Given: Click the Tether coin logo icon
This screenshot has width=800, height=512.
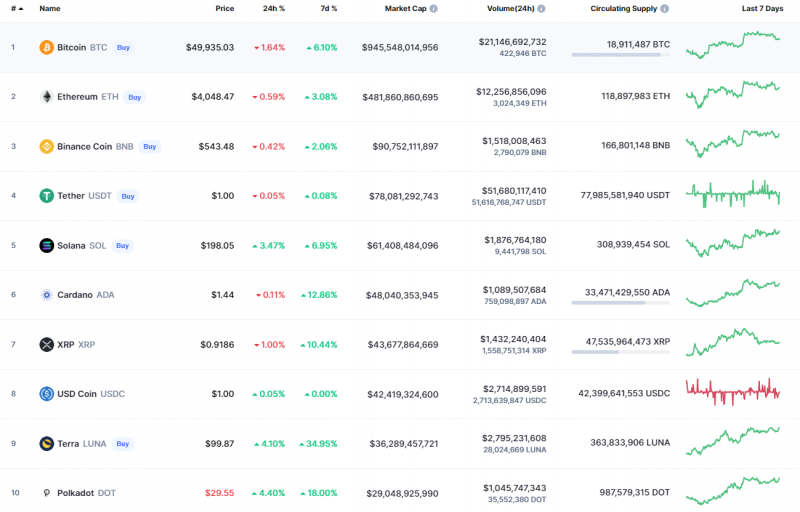Looking at the screenshot, I should (46, 196).
